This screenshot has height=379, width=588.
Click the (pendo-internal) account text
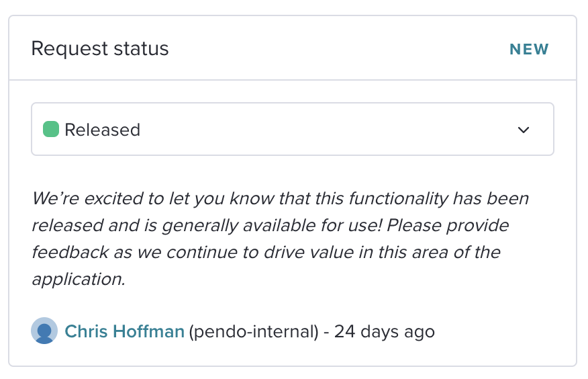(x=254, y=332)
